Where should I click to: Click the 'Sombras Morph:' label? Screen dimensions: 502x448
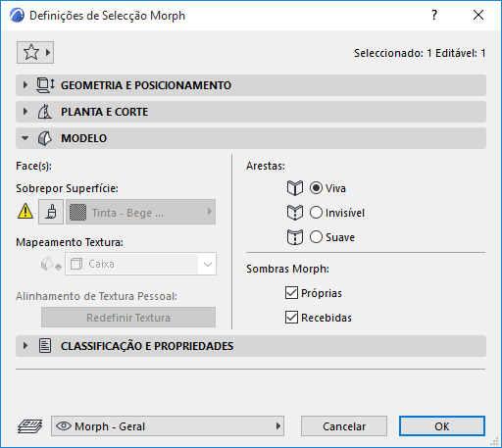[287, 269]
